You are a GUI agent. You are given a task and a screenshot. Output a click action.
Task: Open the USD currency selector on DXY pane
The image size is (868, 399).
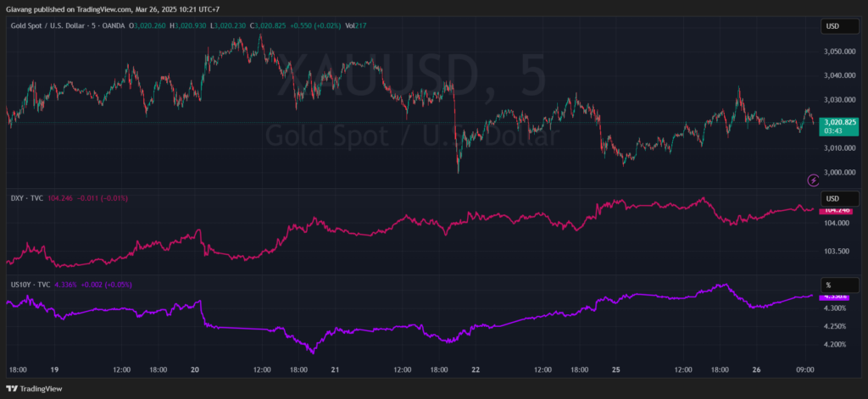pos(839,198)
